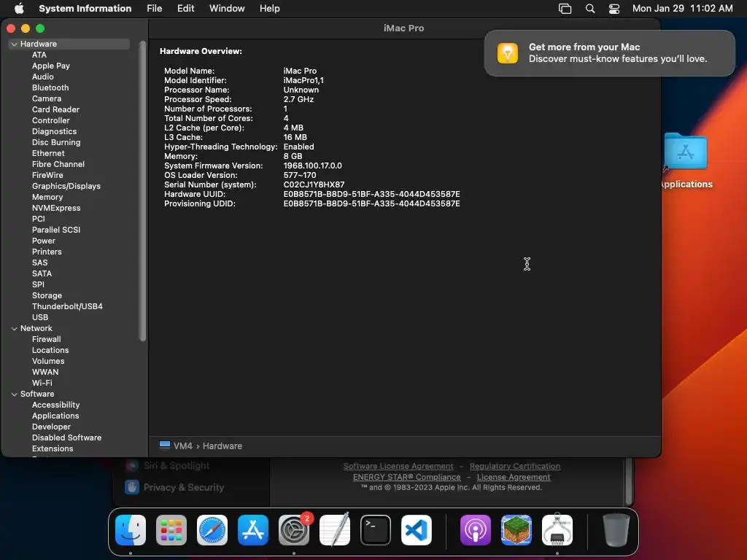Select Extensions in the sidebar
Screen dimensions: 747x560
tap(53, 448)
